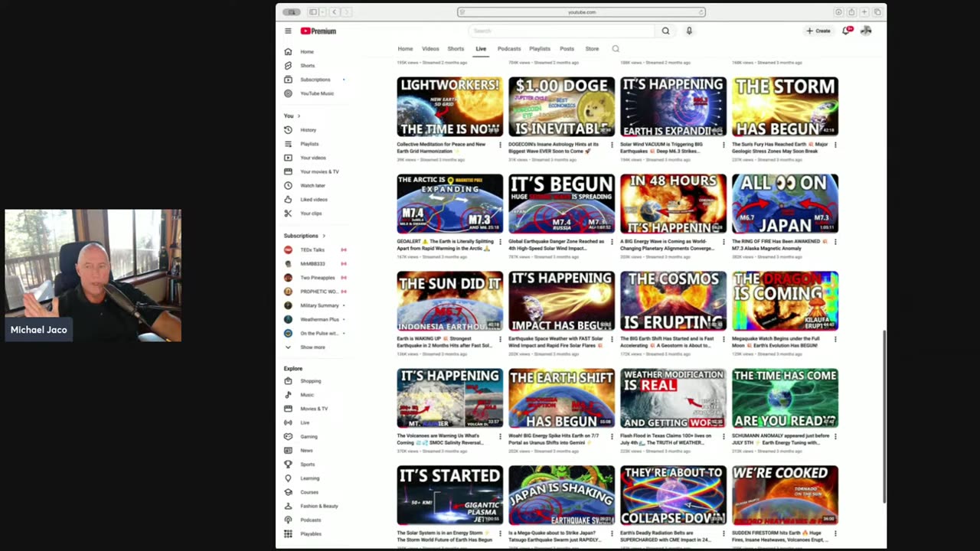980x551 pixels.
Task: Open the account avatar menu
Action: coord(866,31)
